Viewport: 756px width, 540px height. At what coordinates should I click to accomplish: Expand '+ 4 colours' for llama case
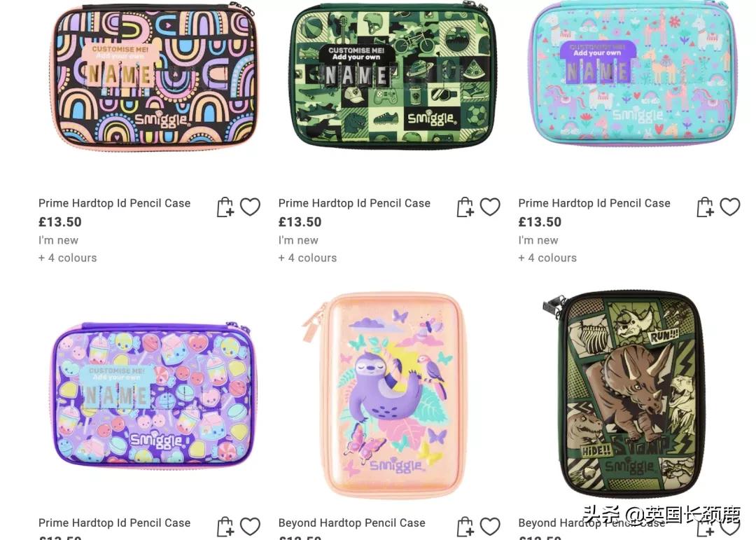click(547, 258)
